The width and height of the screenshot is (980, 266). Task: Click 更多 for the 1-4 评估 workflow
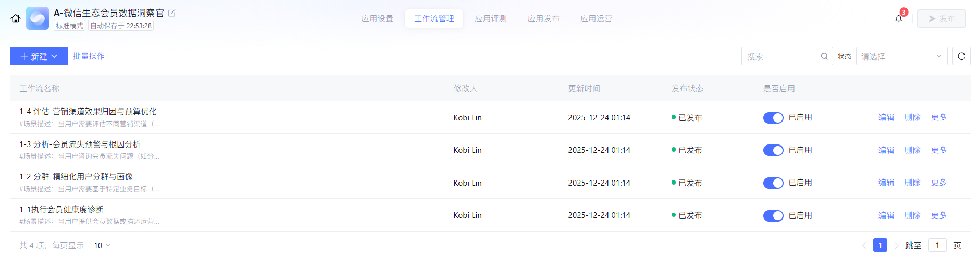[x=938, y=117]
